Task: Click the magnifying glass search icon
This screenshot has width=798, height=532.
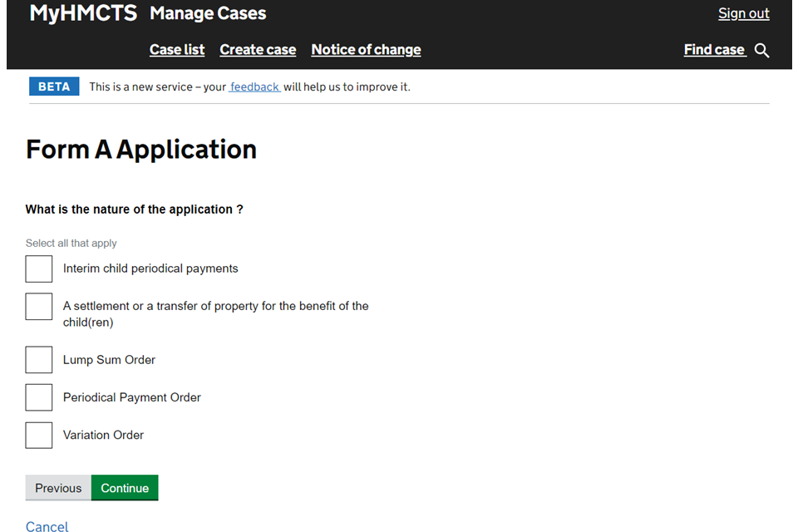Action: (x=761, y=51)
